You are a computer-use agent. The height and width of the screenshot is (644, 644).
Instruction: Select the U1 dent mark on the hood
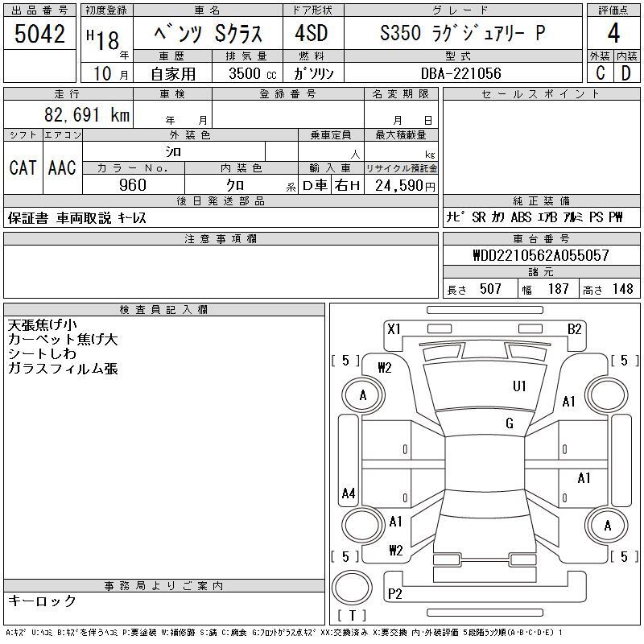[519, 386]
